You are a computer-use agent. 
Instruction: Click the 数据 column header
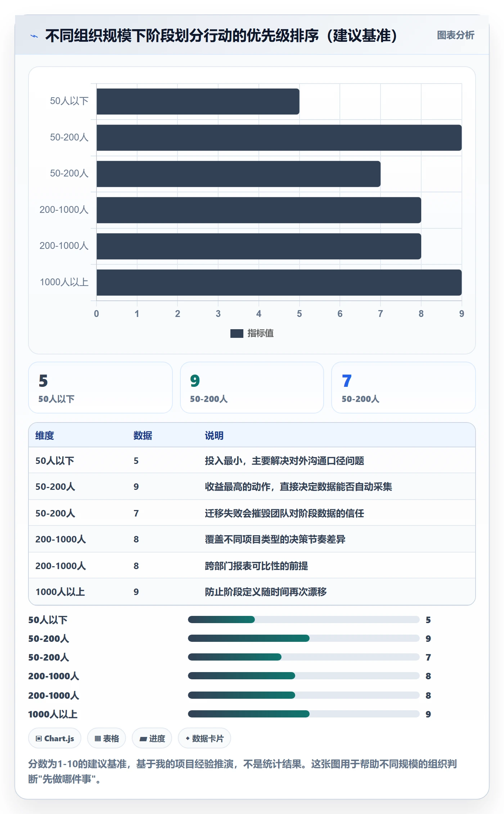click(143, 435)
